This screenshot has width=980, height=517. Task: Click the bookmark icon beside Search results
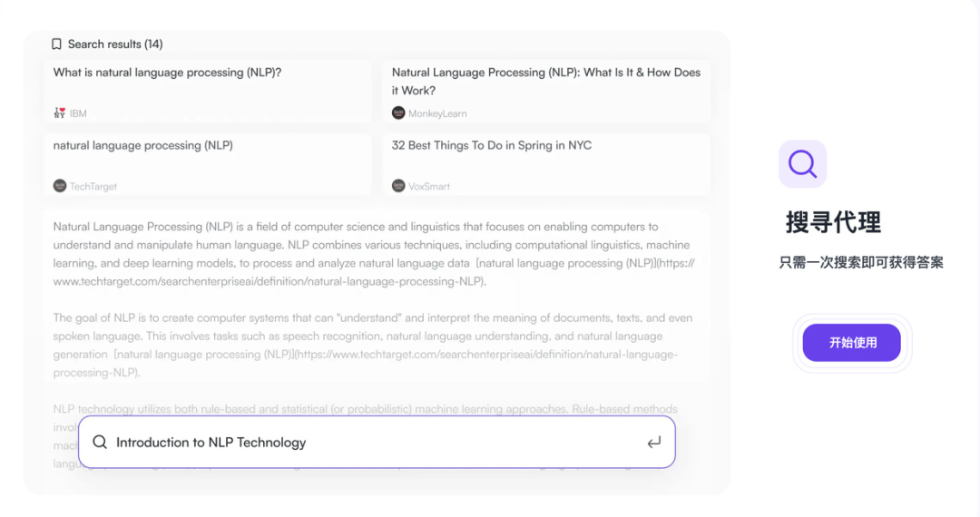click(56, 44)
